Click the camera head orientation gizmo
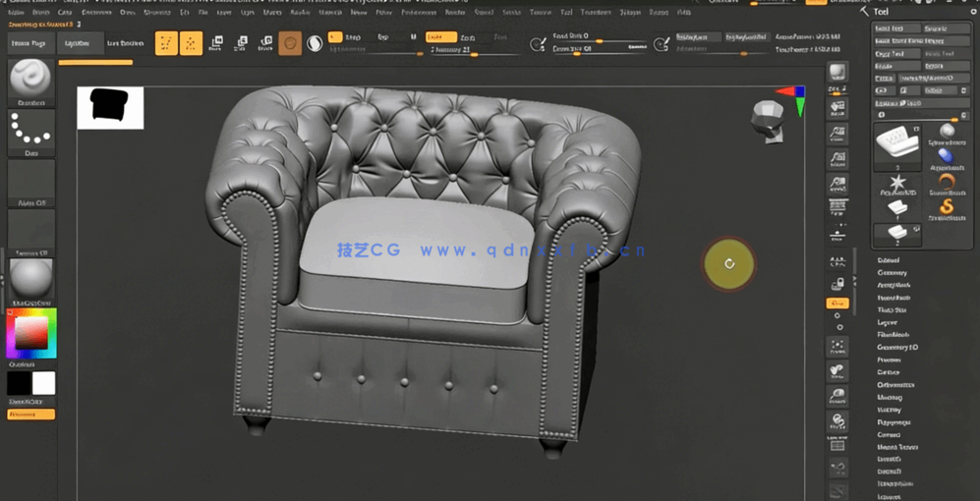 pyautogui.click(x=768, y=122)
